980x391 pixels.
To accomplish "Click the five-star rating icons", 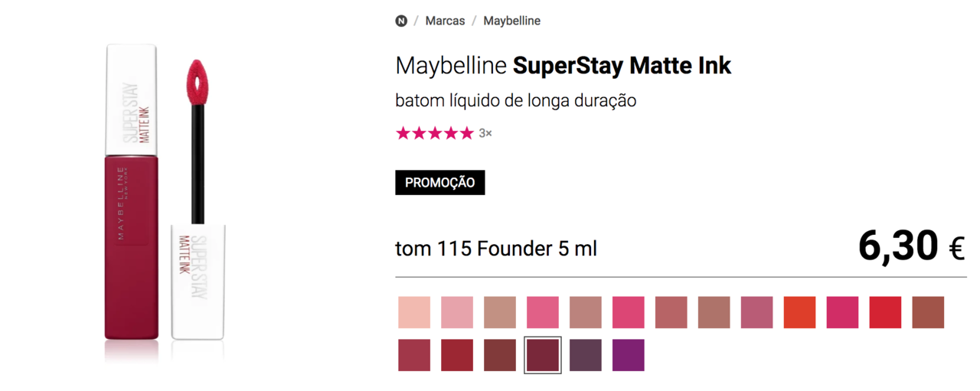I will pyautogui.click(x=434, y=134).
